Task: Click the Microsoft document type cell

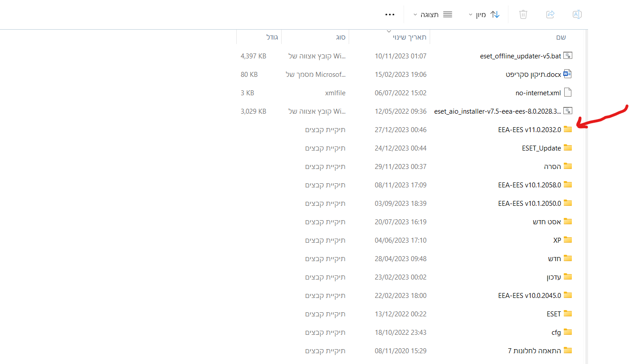Action: coord(315,75)
